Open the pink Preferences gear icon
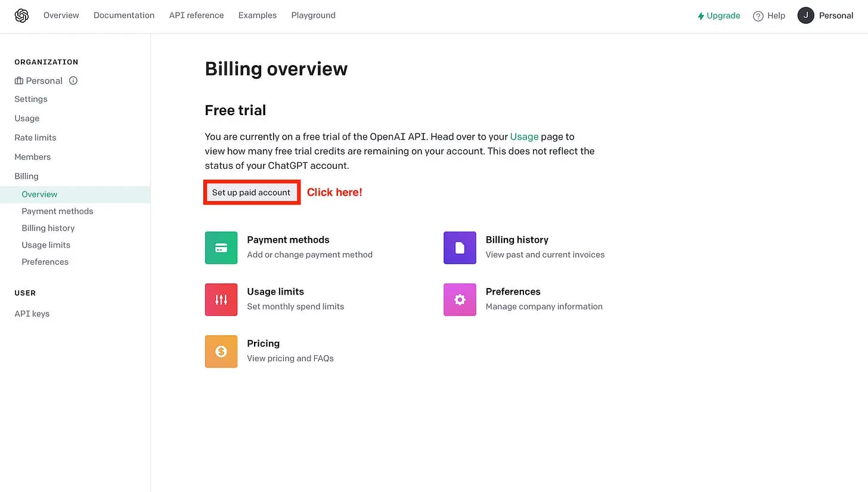Viewport: 868px width, 492px height. [460, 299]
